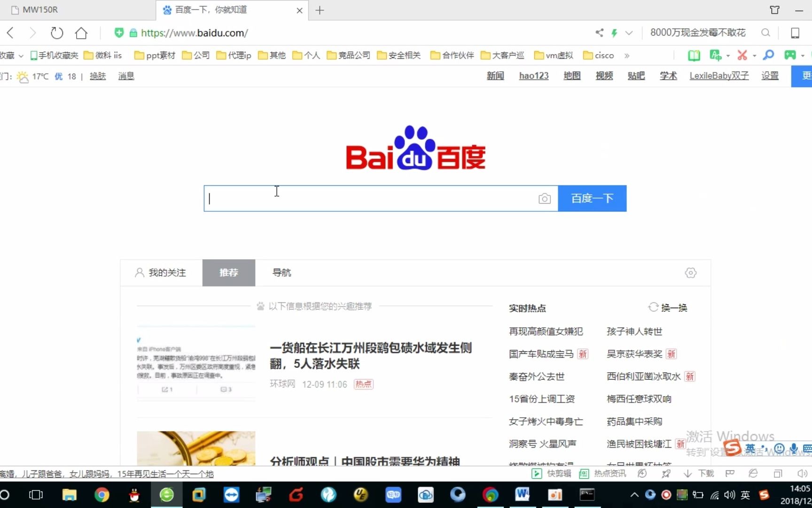Open QQ penguin from taskbar
The image size is (812, 508).
coord(134,495)
